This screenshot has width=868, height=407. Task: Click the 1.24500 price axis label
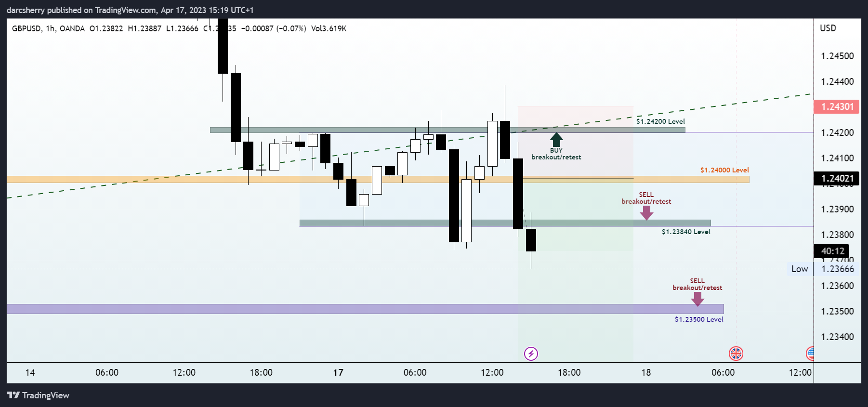(x=837, y=56)
